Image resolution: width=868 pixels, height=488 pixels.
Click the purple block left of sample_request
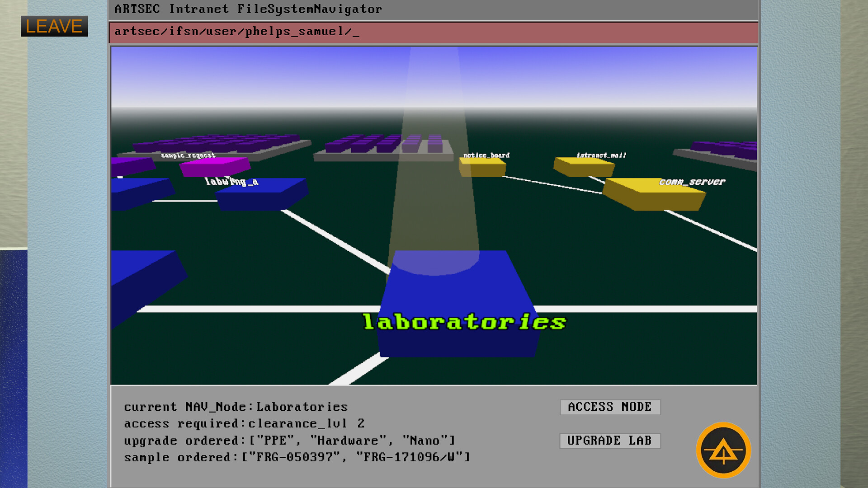[x=131, y=165]
